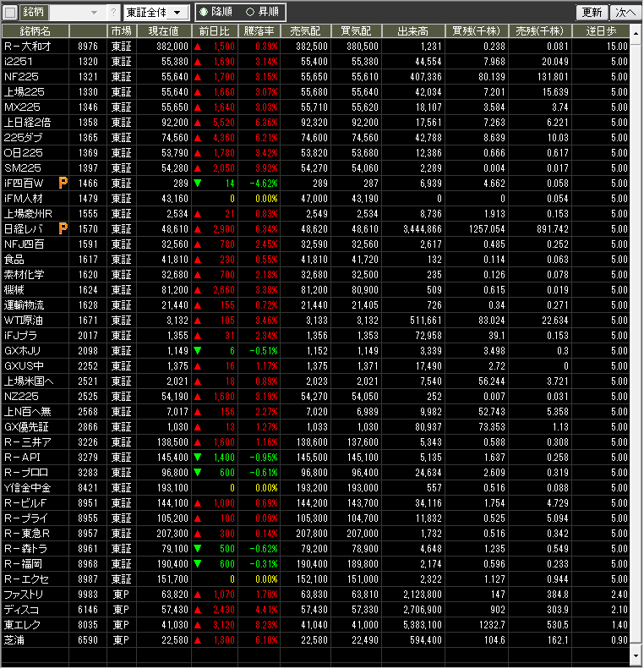Screen dimensions: 644x669
Task: Click the red up arrow in ディスコ row
Action: pyautogui.click(x=198, y=609)
